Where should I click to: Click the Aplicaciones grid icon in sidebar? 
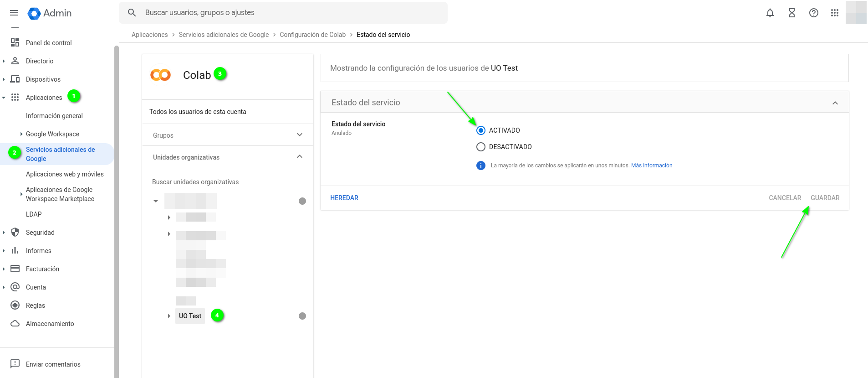pos(15,97)
